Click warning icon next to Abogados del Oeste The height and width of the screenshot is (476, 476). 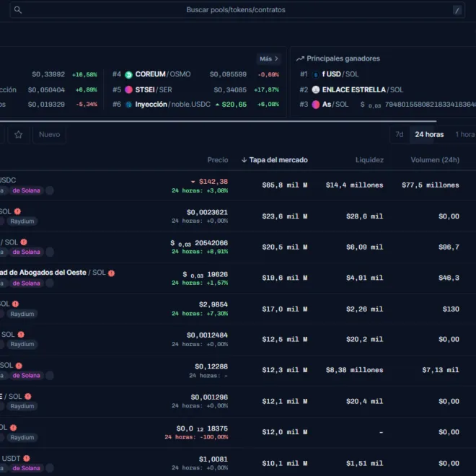[x=111, y=273]
